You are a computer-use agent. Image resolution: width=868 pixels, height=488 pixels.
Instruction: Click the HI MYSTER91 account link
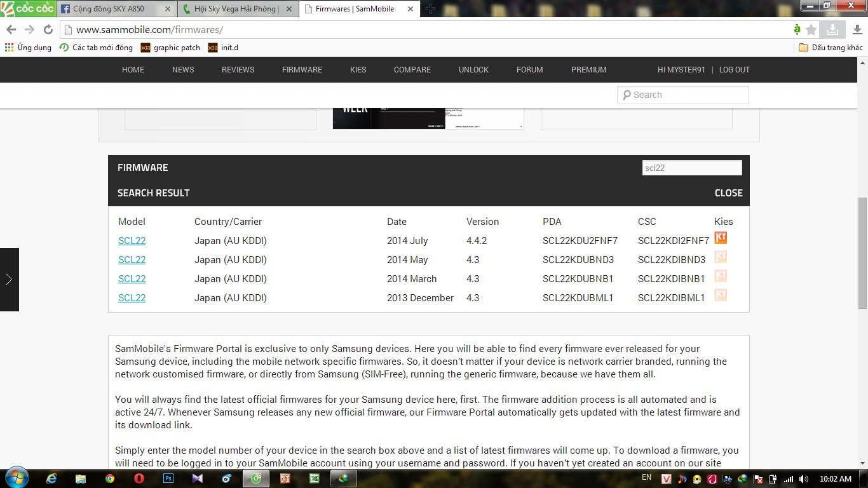click(x=681, y=70)
